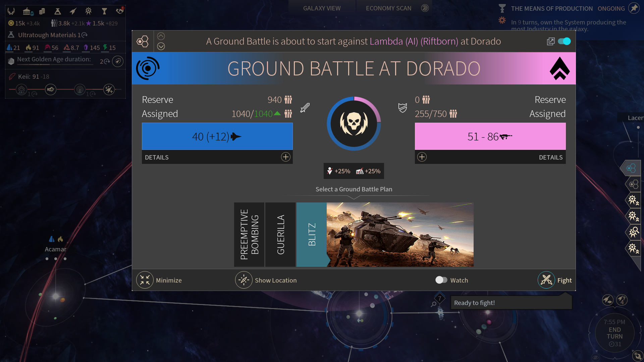The image size is (644, 362).
Task: Open the pop-out window icon in header
Action: (x=550, y=41)
